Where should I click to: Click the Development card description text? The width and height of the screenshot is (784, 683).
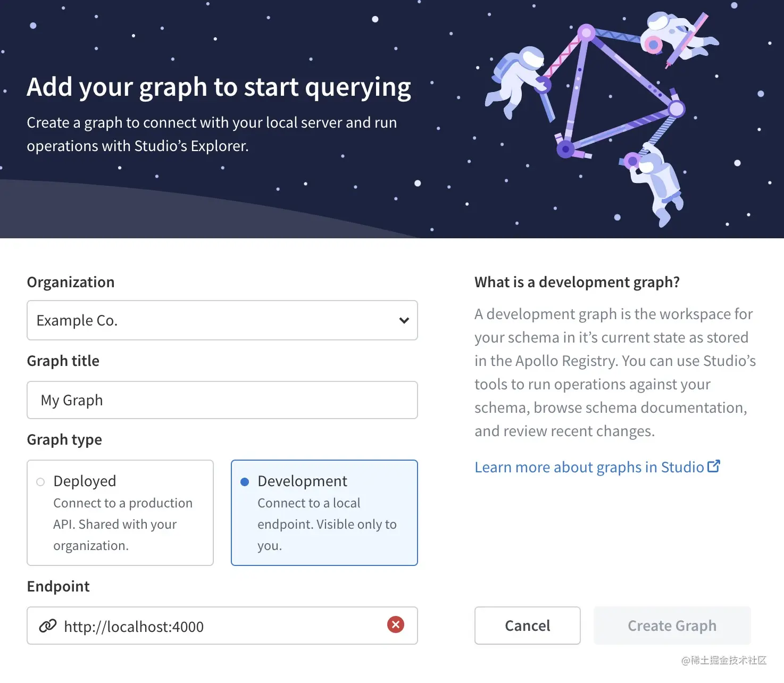point(327,524)
